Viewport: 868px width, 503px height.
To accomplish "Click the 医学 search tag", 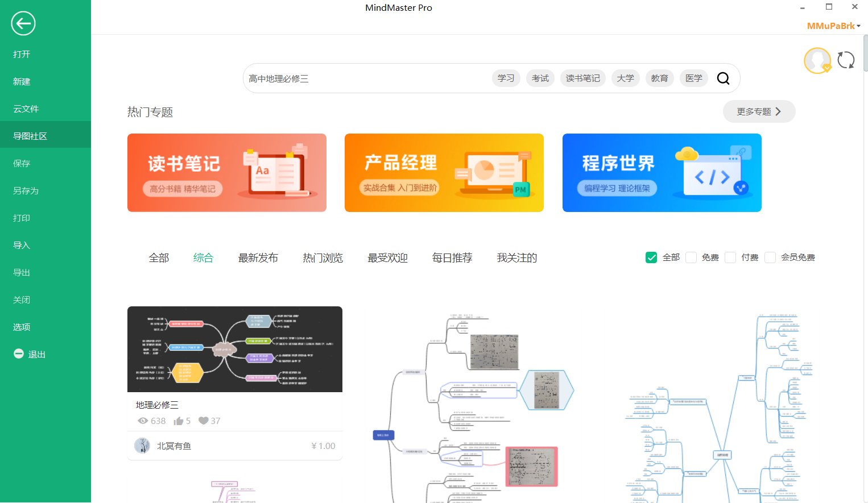I will tap(694, 78).
